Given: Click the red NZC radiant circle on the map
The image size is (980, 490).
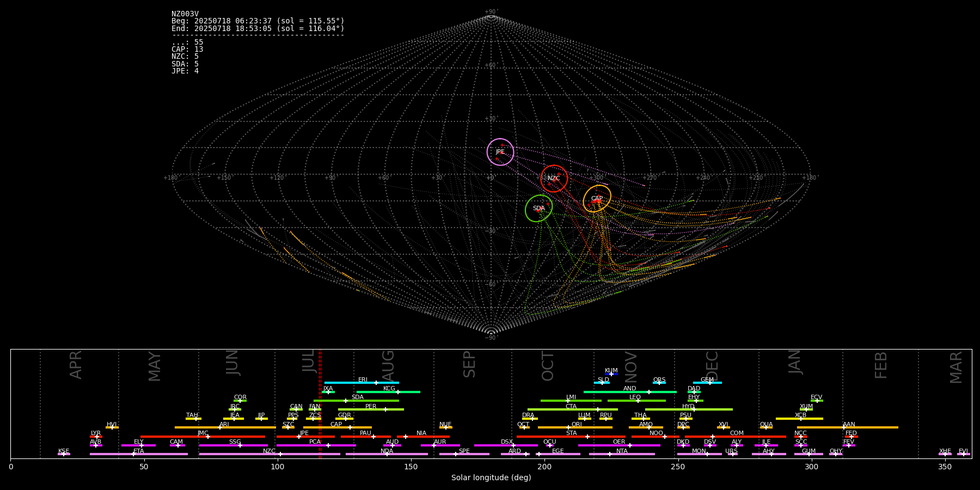Looking at the screenshot, I should [554, 179].
